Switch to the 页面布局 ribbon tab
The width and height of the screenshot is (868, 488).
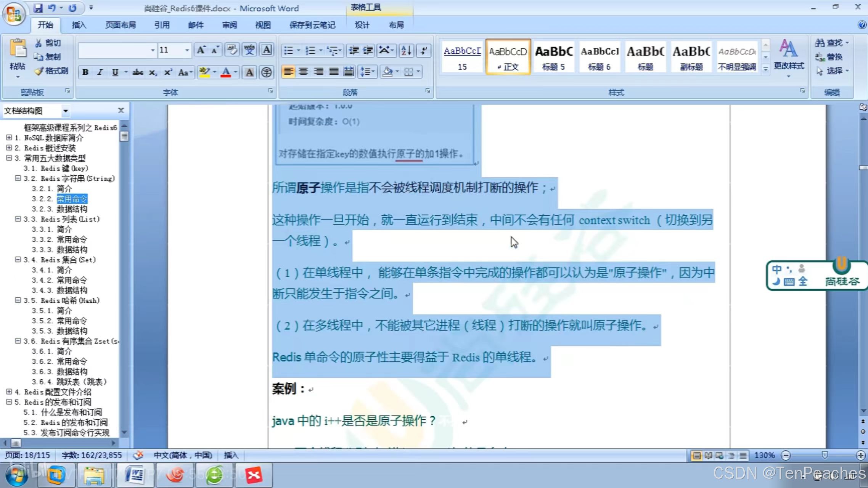121,25
